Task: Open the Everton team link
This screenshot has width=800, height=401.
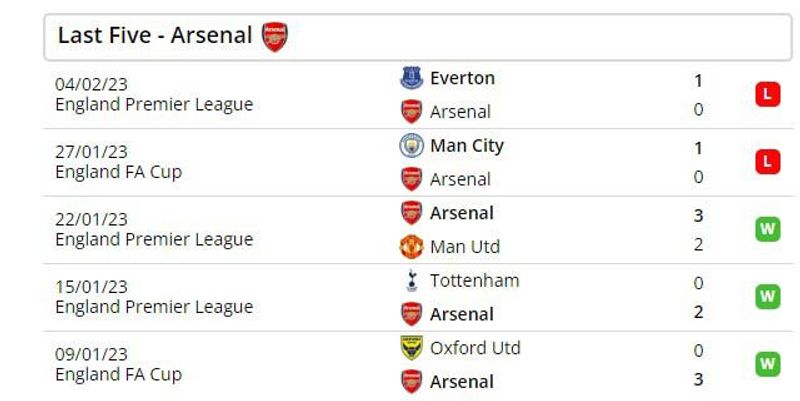Action: pyautogui.click(x=462, y=78)
